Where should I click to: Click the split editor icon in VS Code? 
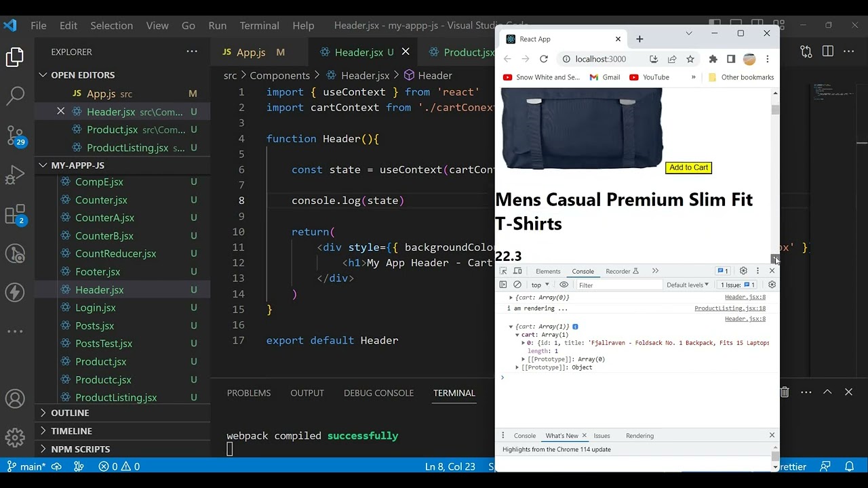tap(827, 52)
